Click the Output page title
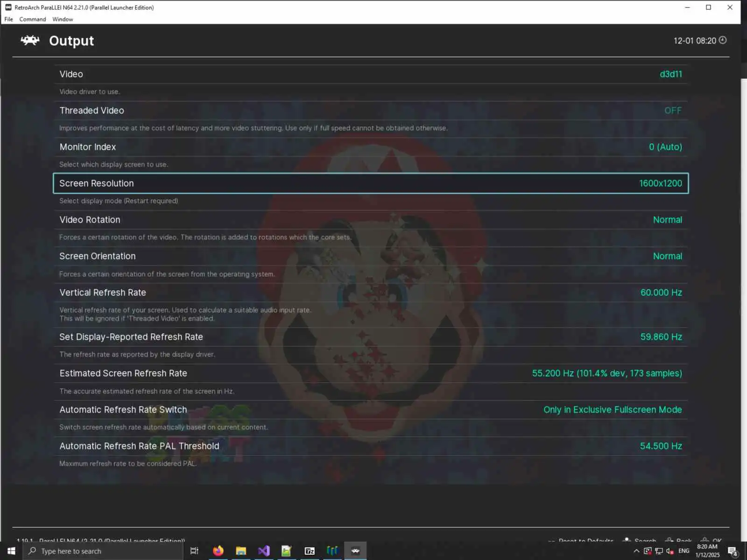 pyautogui.click(x=71, y=41)
